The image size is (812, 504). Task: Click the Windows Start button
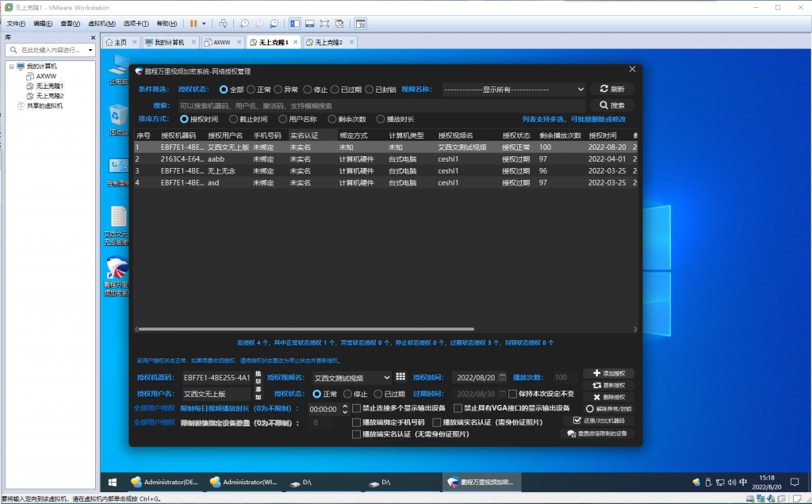click(x=112, y=482)
